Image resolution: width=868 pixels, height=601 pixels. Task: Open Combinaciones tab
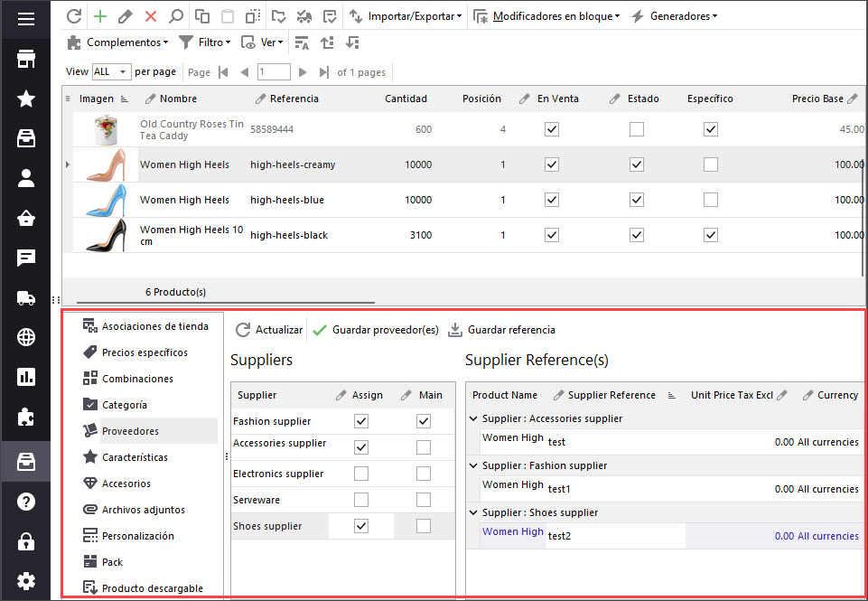pos(128,379)
